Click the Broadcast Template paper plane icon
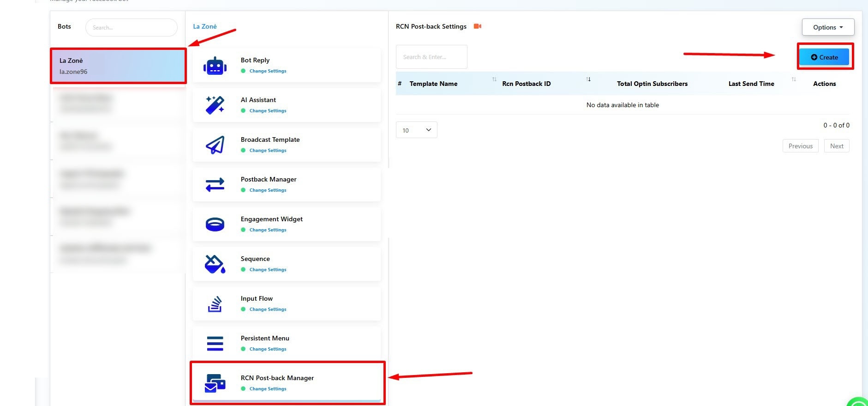Screen dimensions: 868x406 pos(215,145)
